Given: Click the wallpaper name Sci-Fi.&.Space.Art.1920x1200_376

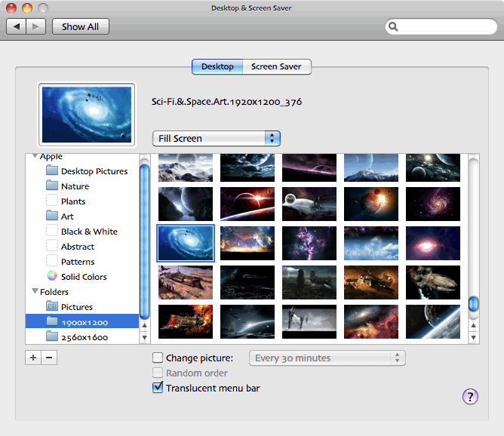Looking at the screenshot, I should [x=226, y=102].
